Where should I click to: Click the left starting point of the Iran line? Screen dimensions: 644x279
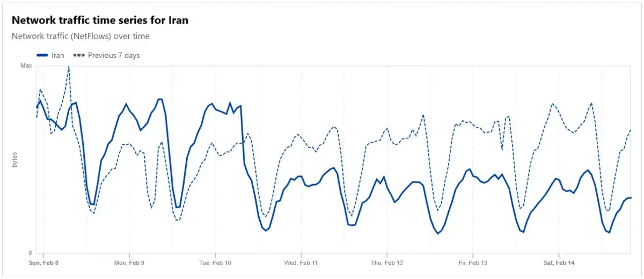pyautogui.click(x=36, y=108)
